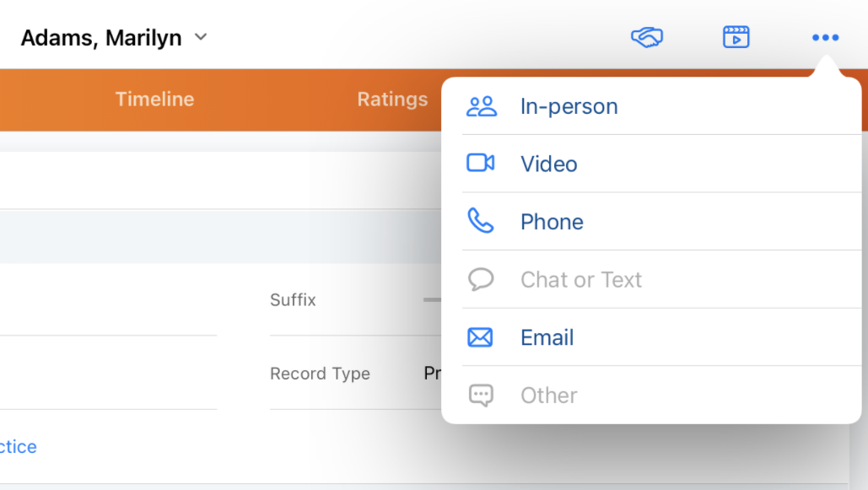Open the partially visible blue 'ctice' link
This screenshot has width=868, height=490.
tap(19, 447)
